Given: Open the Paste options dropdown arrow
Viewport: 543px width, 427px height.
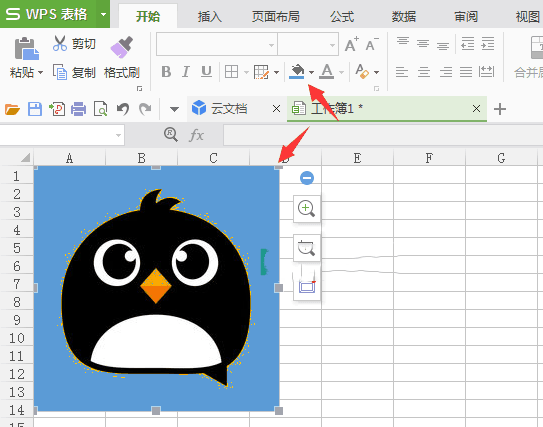Looking at the screenshot, I should pos(41,73).
